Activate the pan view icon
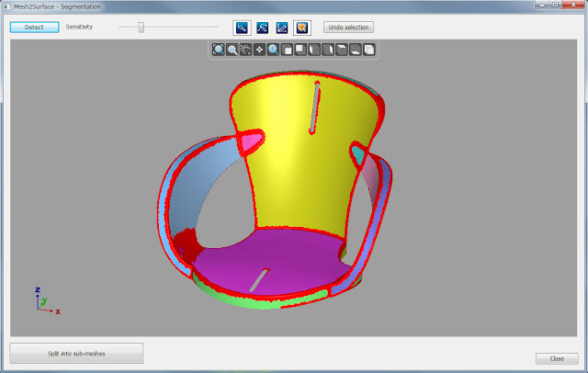The image size is (588, 373). click(x=259, y=50)
